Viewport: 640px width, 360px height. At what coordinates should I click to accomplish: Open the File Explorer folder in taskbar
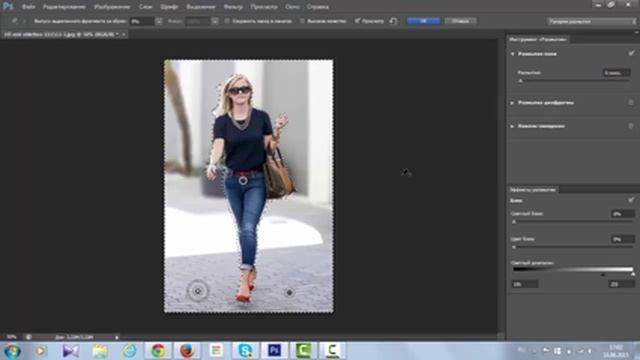pos(100,351)
